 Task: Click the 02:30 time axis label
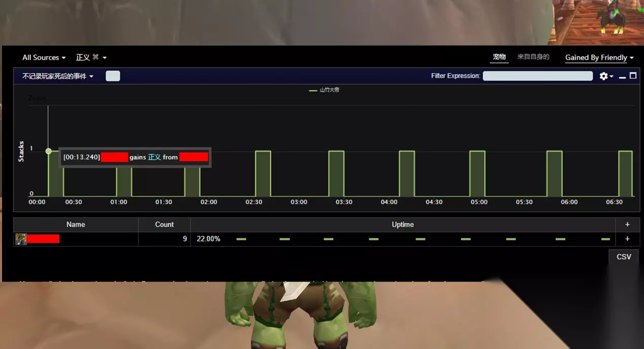(x=254, y=202)
